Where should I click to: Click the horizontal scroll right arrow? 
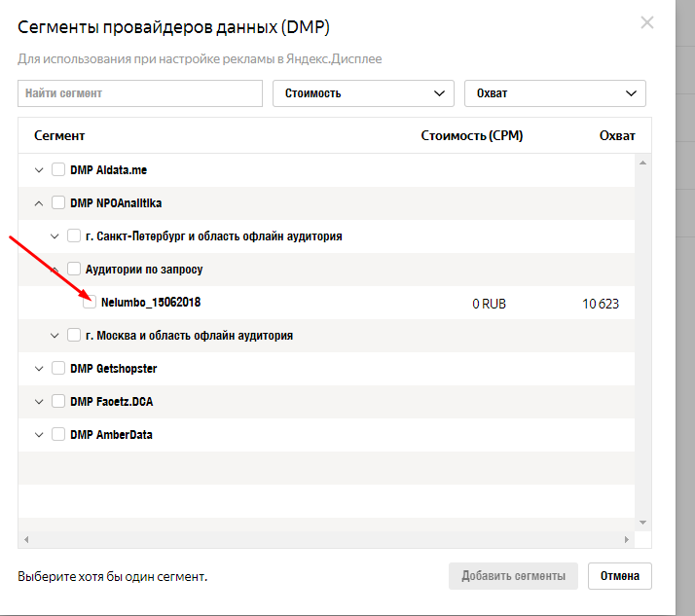[626, 540]
